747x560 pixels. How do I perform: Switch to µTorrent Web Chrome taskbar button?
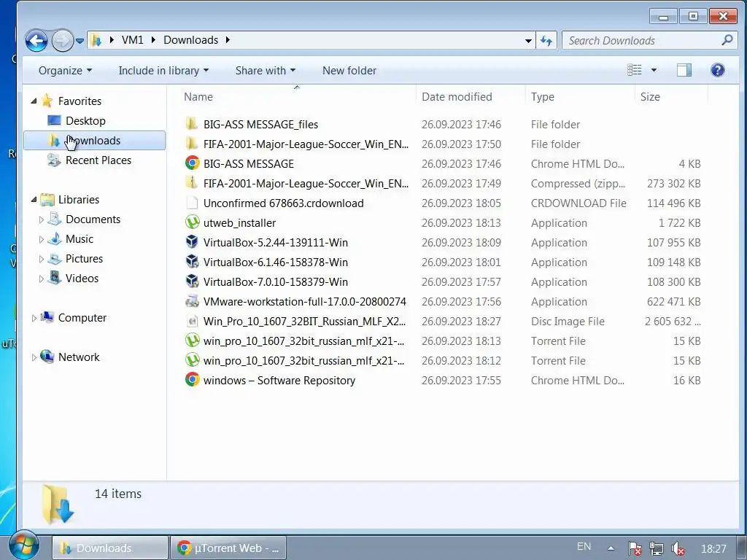228,548
